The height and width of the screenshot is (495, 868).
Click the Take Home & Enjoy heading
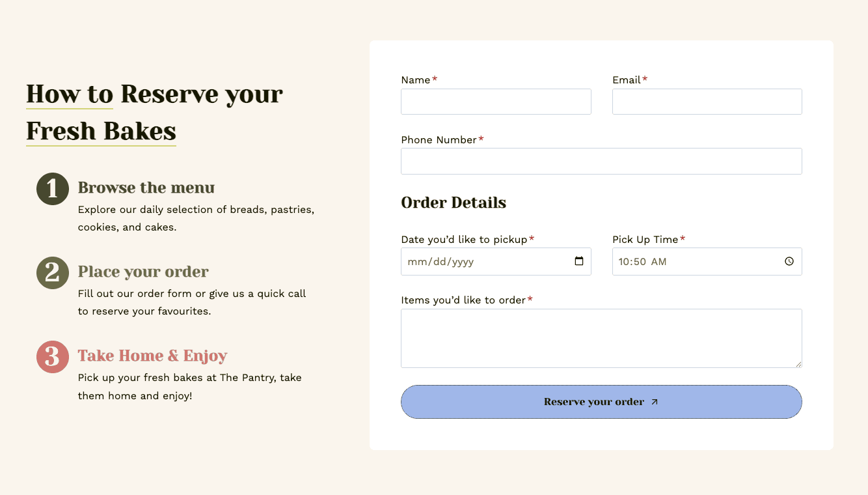(152, 356)
